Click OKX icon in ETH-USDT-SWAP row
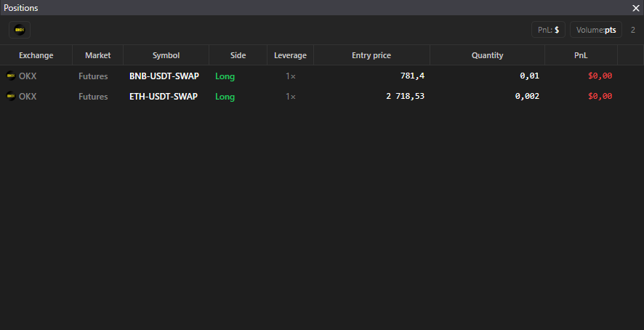644x330 pixels. 11,96
